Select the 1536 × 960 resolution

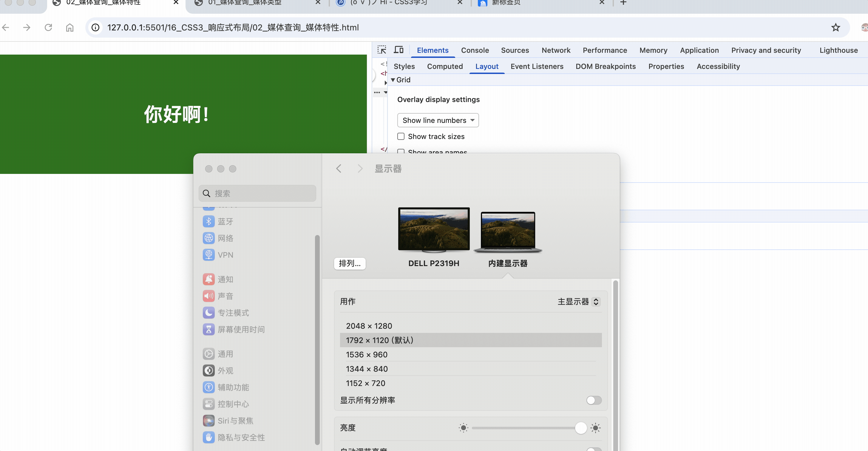367,355
